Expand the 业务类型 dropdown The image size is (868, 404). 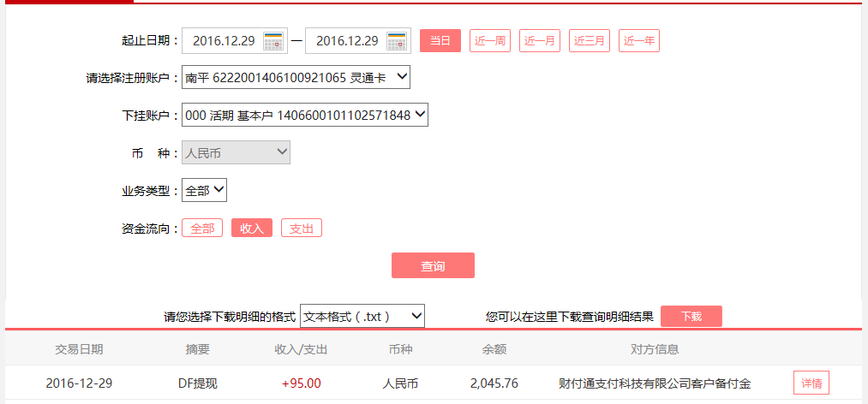(204, 190)
